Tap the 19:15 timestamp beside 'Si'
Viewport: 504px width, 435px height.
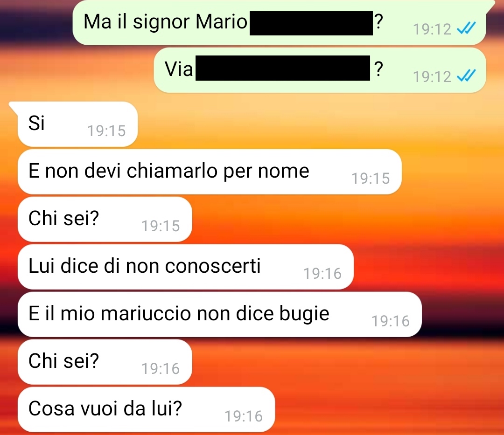pos(106,131)
